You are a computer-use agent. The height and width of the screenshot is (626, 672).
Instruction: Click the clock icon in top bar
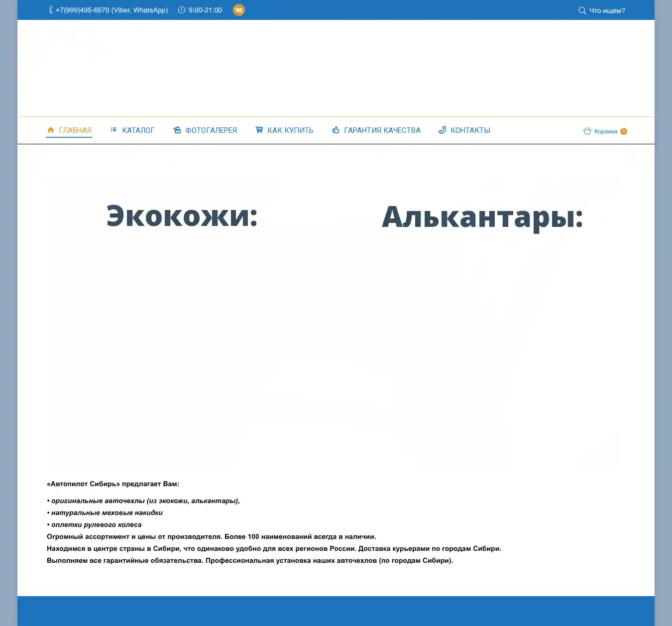pyautogui.click(x=182, y=10)
